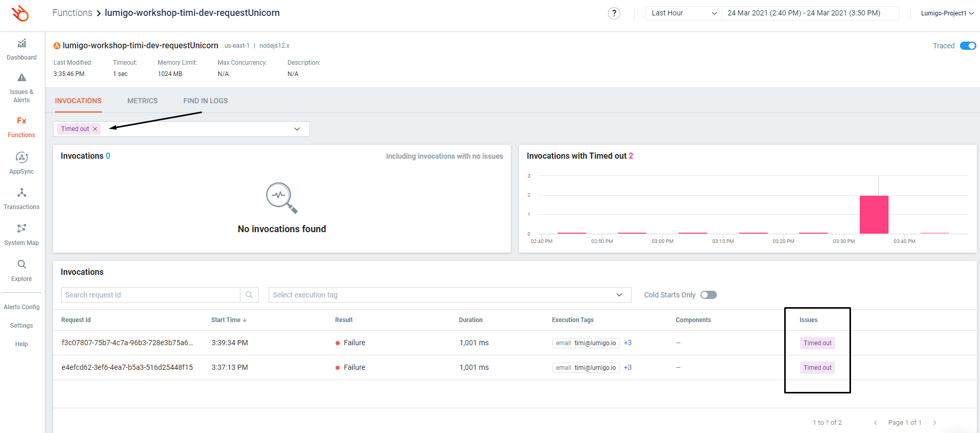This screenshot has width=980, height=433.
Task: Open Settings in sidebar
Action: (22, 326)
